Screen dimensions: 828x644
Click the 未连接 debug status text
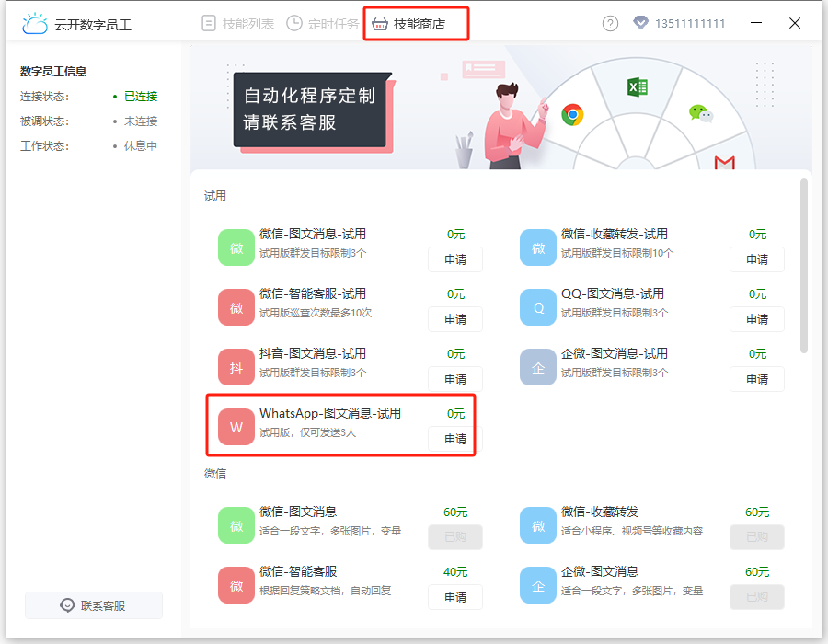tap(141, 121)
